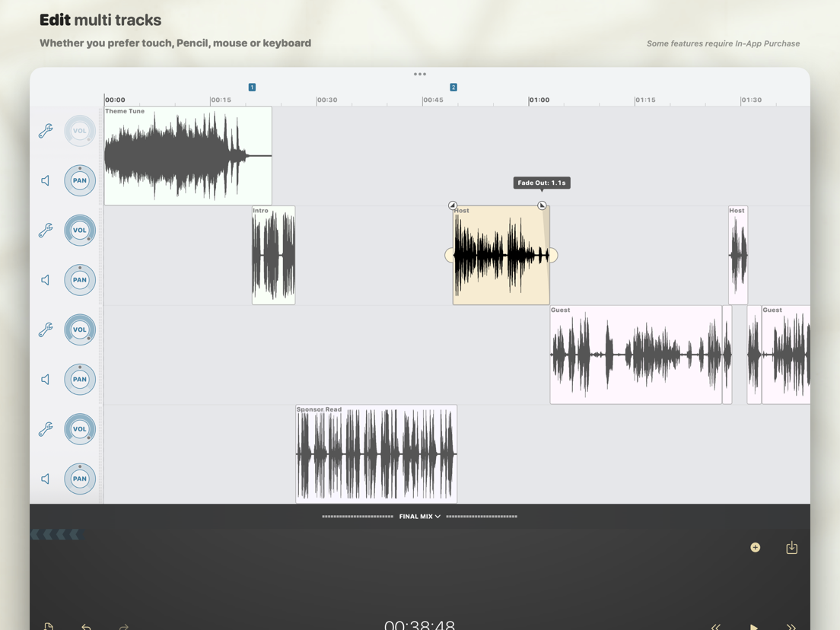Viewport: 840px width, 630px height.
Task: Select the Guest clip in the timeline
Action: pyautogui.click(x=640, y=354)
